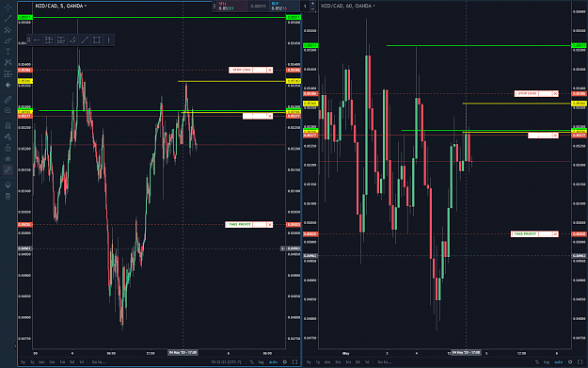Select the ruler measure tool
Viewport: 588px width, 368px height.
(8, 100)
